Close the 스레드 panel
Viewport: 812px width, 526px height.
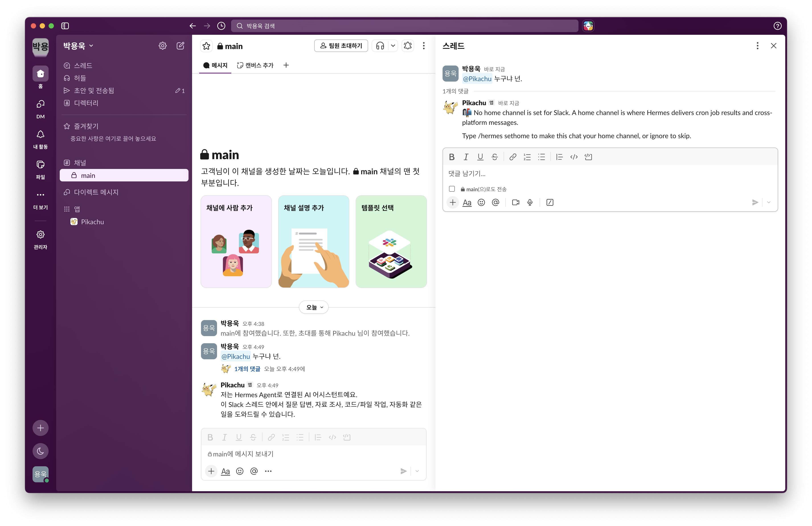[773, 46]
